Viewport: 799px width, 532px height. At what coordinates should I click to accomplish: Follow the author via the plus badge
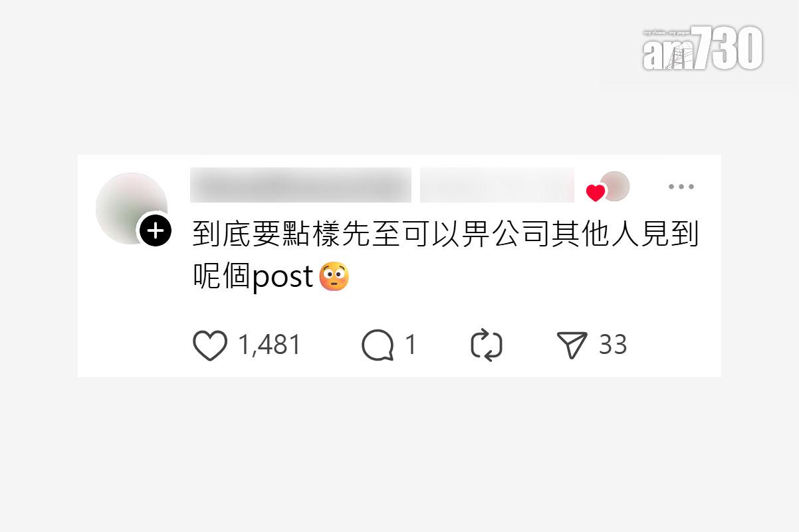coord(156,230)
